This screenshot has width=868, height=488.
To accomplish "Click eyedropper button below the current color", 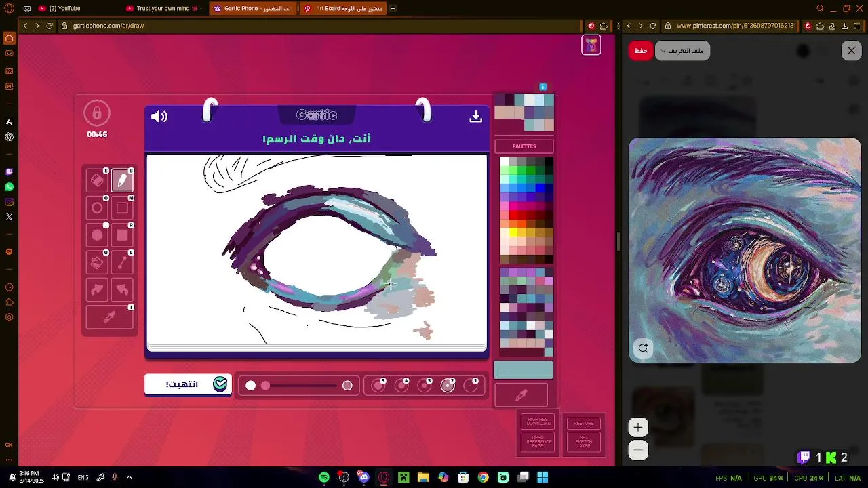I will pyautogui.click(x=521, y=395).
